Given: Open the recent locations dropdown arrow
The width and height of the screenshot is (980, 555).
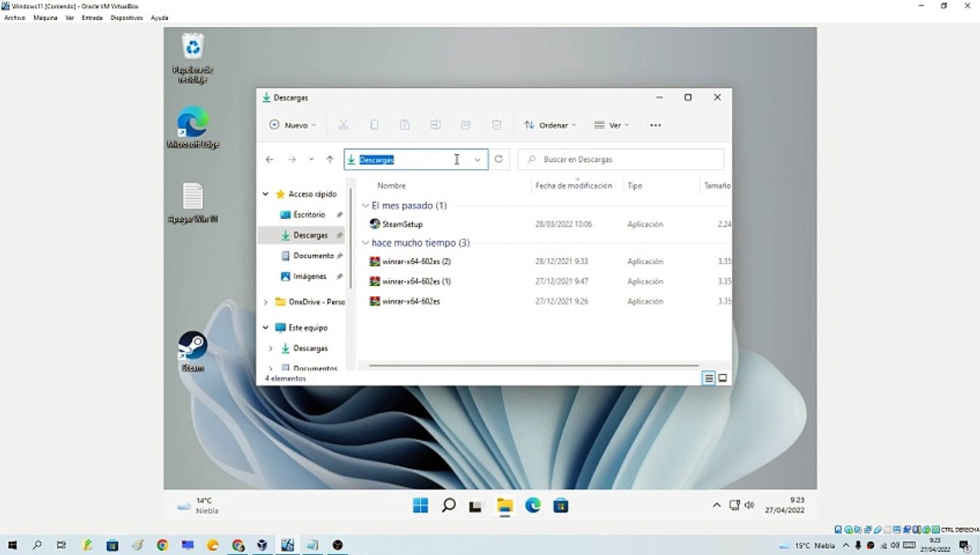Looking at the screenshot, I should [x=311, y=160].
